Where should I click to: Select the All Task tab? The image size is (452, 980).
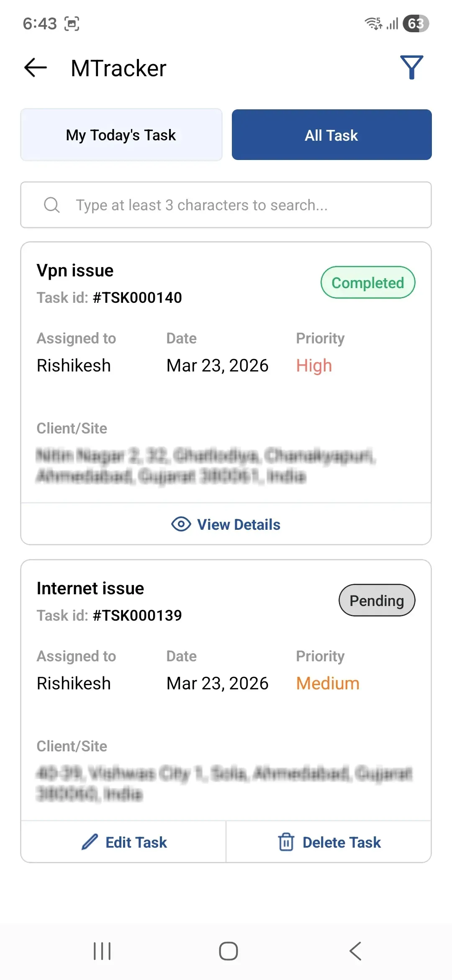[x=332, y=135]
